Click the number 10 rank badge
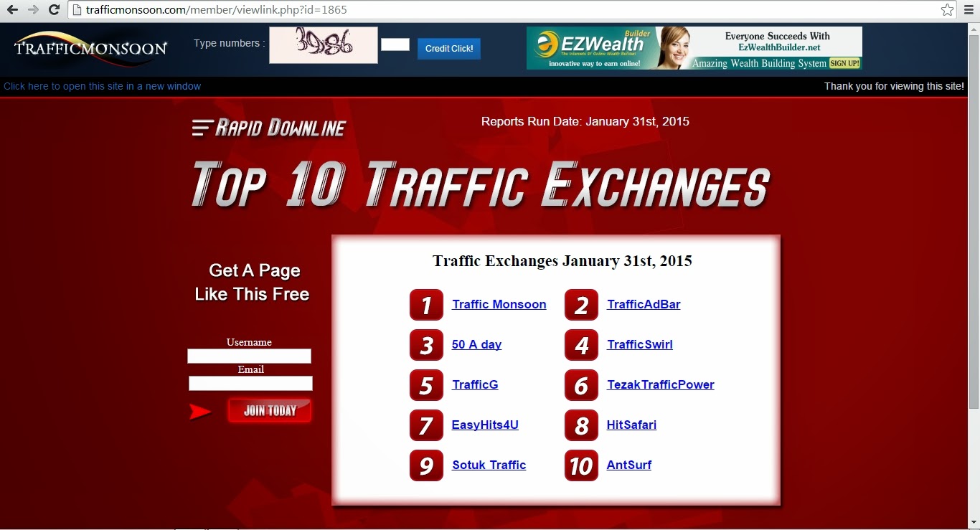This screenshot has width=980, height=530. click(x=581, y=465)
